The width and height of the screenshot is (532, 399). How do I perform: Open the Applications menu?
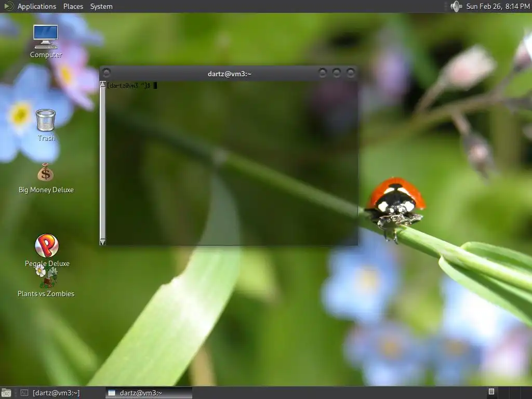[x=37, y=6]
